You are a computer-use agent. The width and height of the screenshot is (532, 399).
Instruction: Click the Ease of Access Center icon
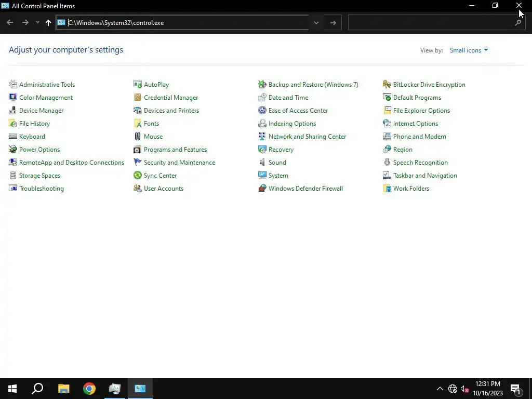coord(262,110)
